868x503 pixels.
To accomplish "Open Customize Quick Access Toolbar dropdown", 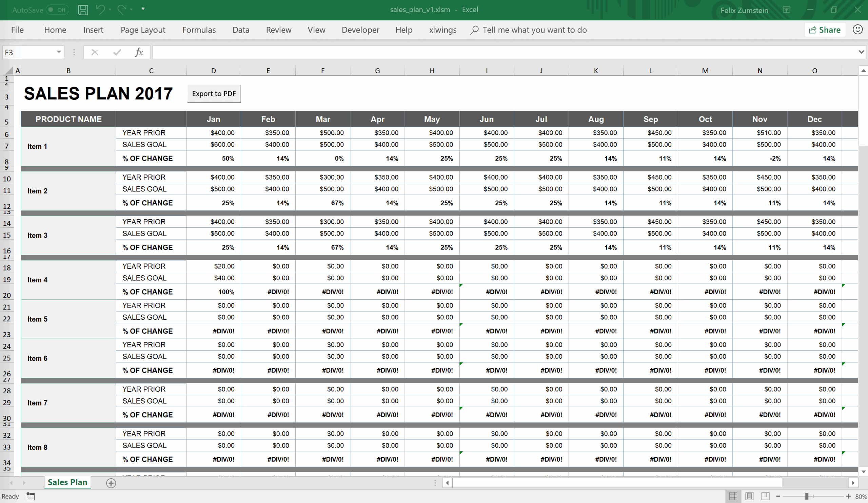I will (143, 9).
